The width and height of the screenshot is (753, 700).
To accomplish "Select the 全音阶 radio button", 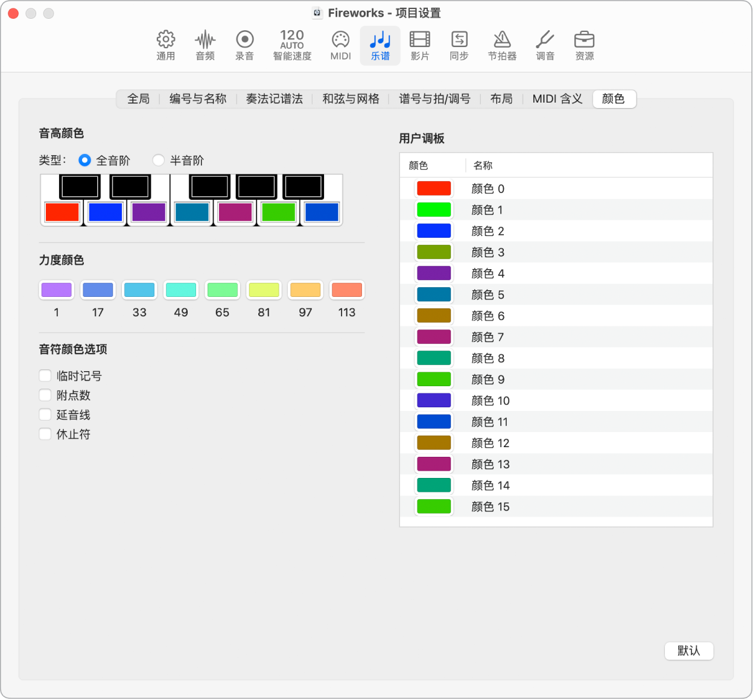I will tap(84, 161).
